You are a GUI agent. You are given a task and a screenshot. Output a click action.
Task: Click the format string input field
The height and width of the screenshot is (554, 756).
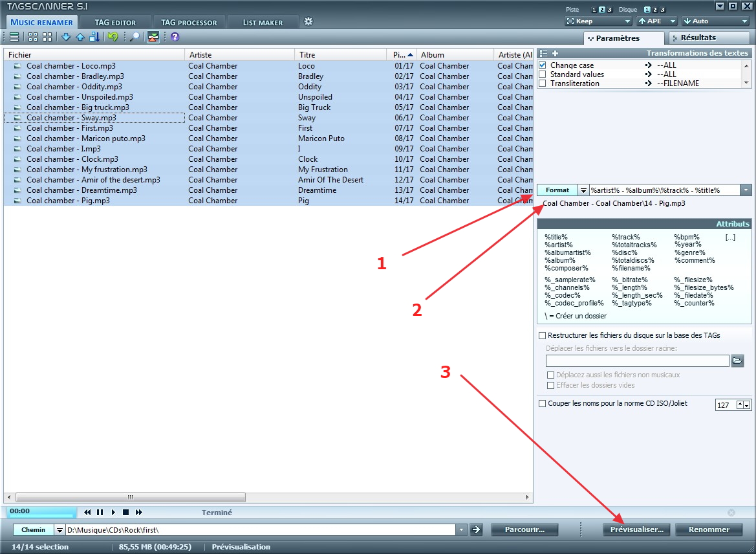click(665, 190)
